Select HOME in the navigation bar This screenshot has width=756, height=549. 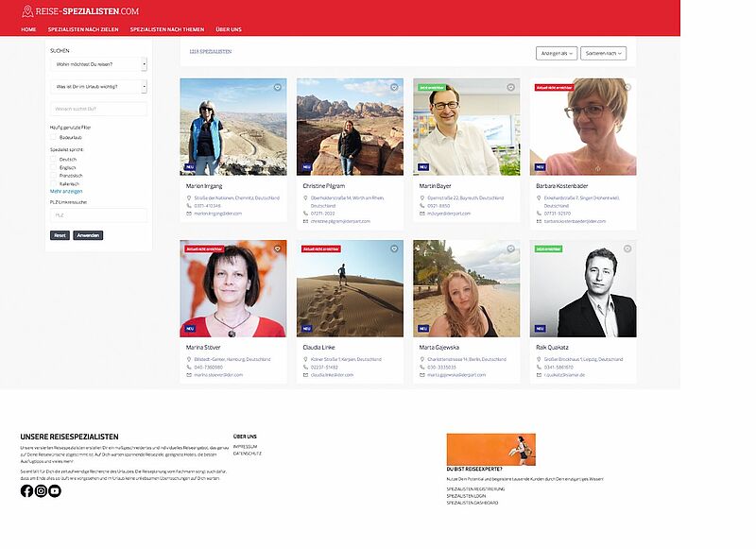[26, 29]
